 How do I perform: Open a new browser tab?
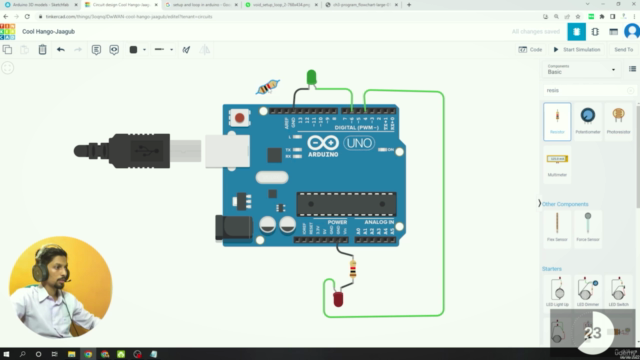coord(409,5)
